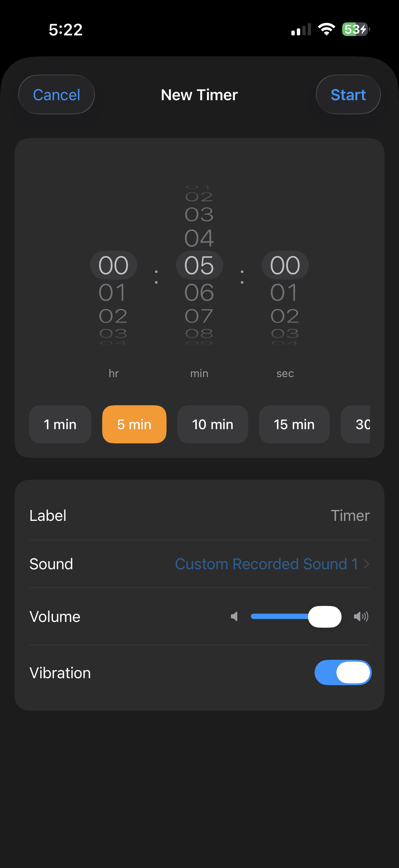Tap the Sound row label

pos(51,564)
